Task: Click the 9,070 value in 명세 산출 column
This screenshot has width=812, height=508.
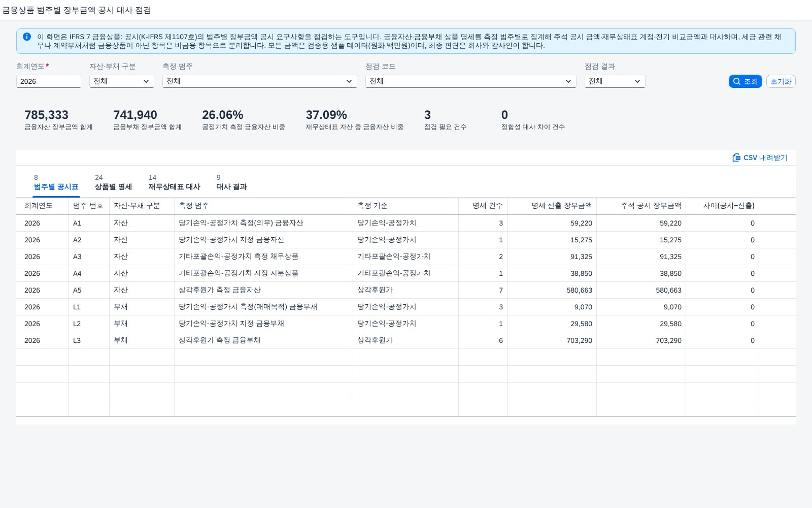Action: [x=552, y=307]
